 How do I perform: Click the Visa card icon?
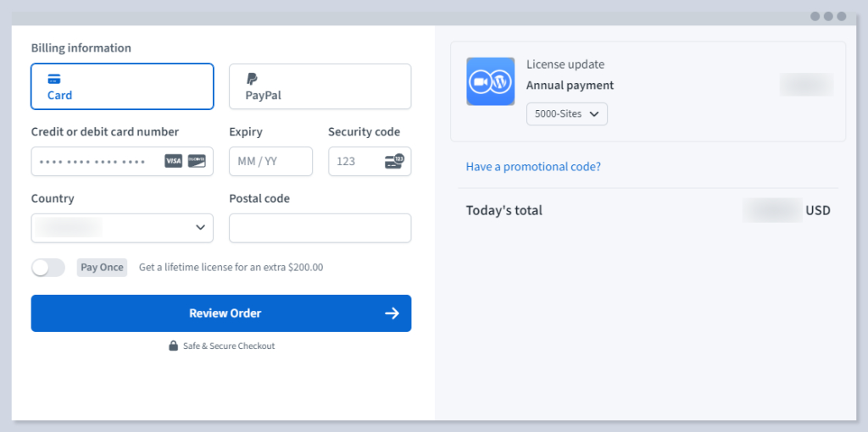pyautogui.click(x=173, y=161)
